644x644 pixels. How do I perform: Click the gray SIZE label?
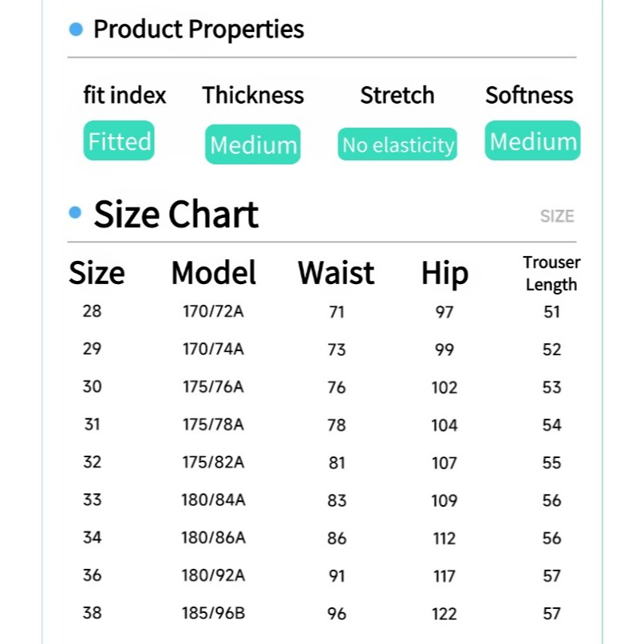click(x=557, y=216)
